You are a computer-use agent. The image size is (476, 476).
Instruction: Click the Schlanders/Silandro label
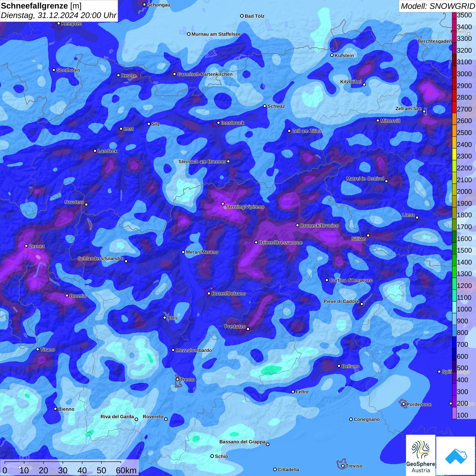click(x=101, y=258)
